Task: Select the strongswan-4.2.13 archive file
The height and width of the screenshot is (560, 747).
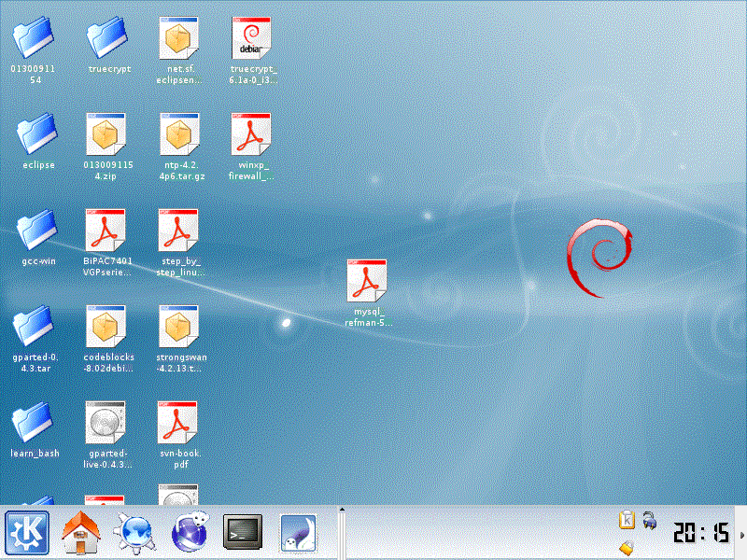Action: [x=178, y=327]
